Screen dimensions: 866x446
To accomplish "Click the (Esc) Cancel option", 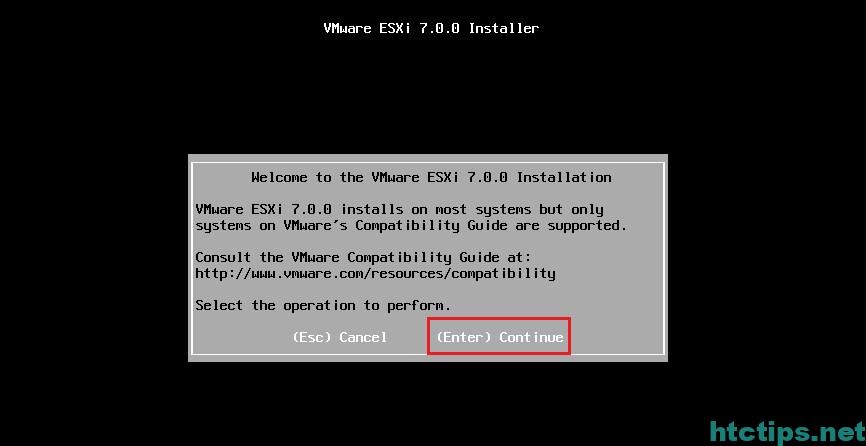I will (340, 337).
